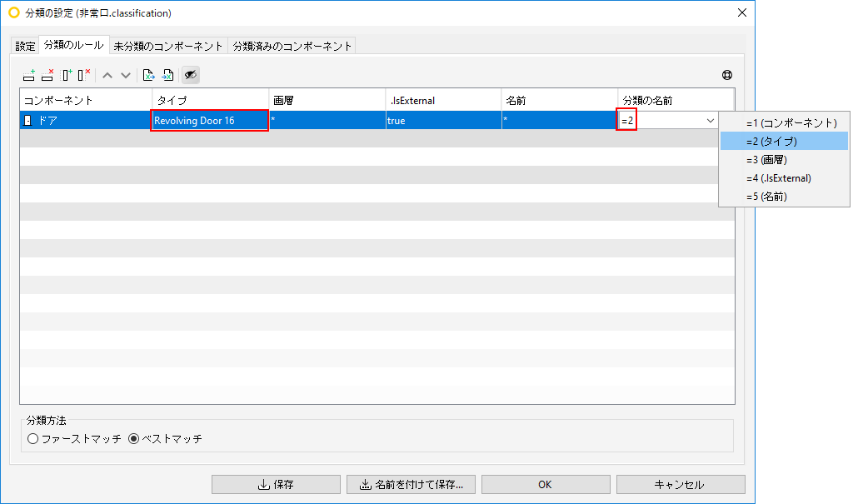Select the true cell under .IsExternal
This screenshot has width=853, height=504.
[x=443, y=120]
